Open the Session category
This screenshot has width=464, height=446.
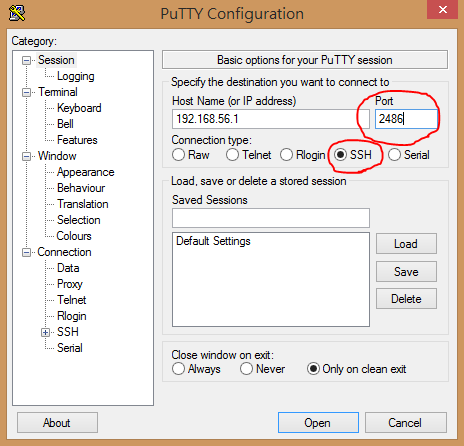click(56, 60)
